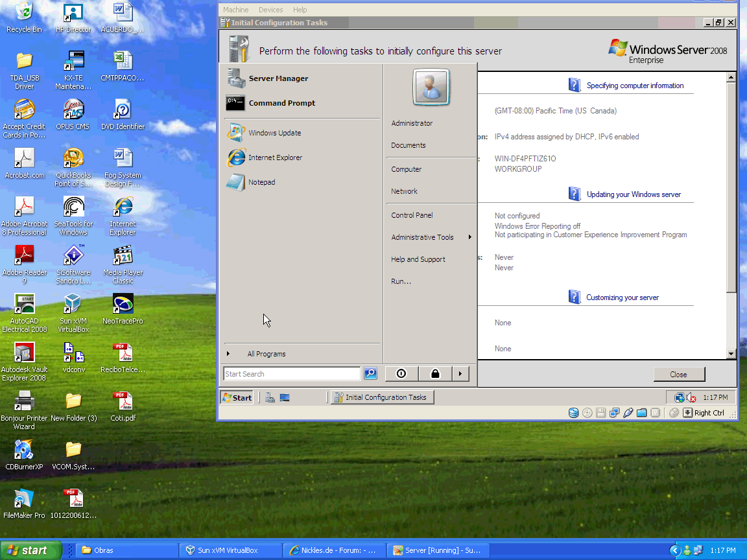This screenshot has height=560, width=747.
Task: Click the Administrator user picture in Start menu
Action: 431,87
